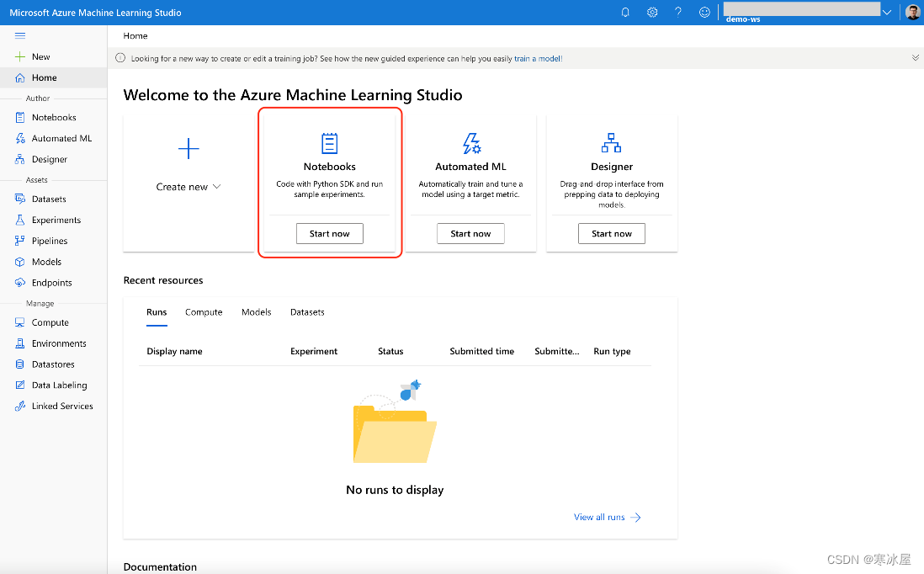
Task: Click the Data Labeling sidebar label
Action: (60, 385)
